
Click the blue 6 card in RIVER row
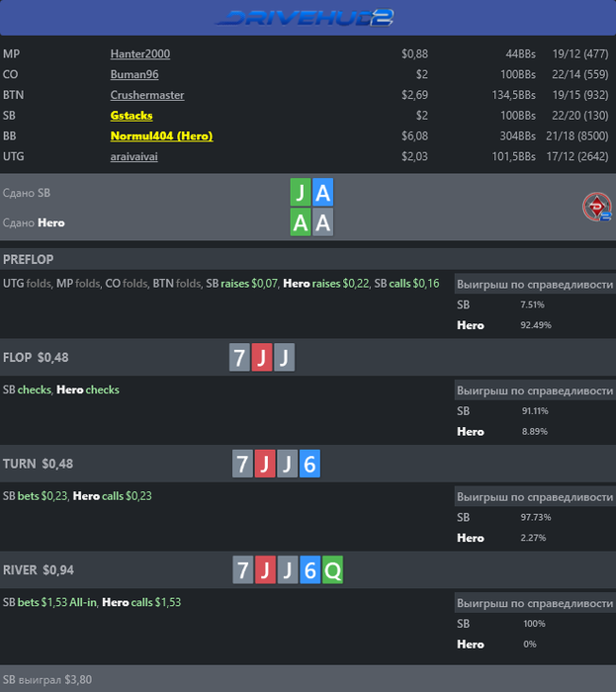(310, 569)
